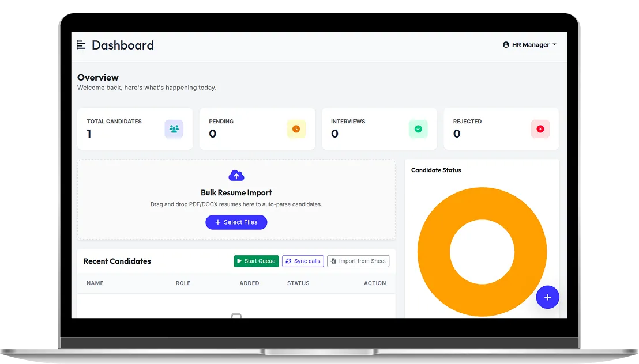Click the Recent Candidates section title

point(117,261)
